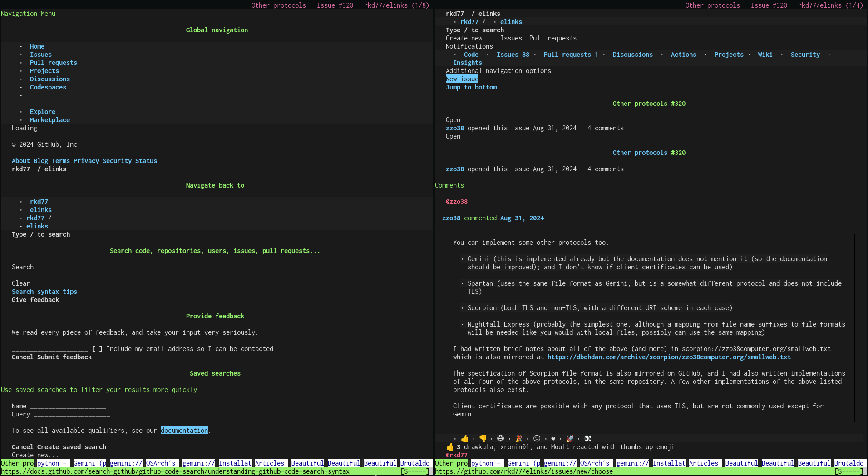
Task: Open the Wiki repository tab
Action: click(x=765, y=55)
